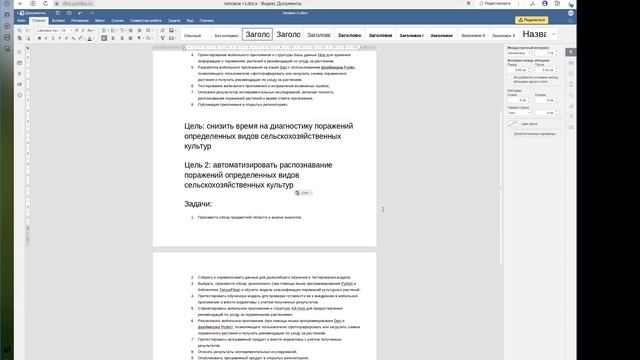Click the spacing После input field
Screen dimensions: 640x360
click(546, 70)
